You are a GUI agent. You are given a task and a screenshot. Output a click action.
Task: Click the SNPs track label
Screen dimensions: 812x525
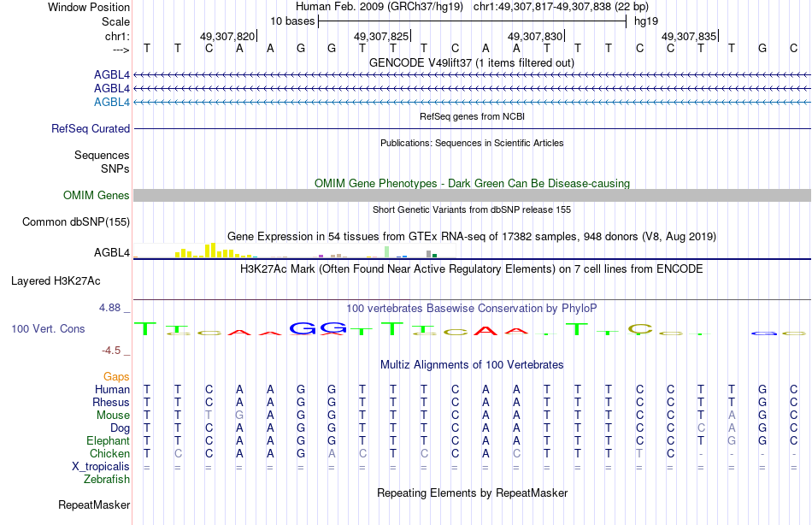[115, 168]
